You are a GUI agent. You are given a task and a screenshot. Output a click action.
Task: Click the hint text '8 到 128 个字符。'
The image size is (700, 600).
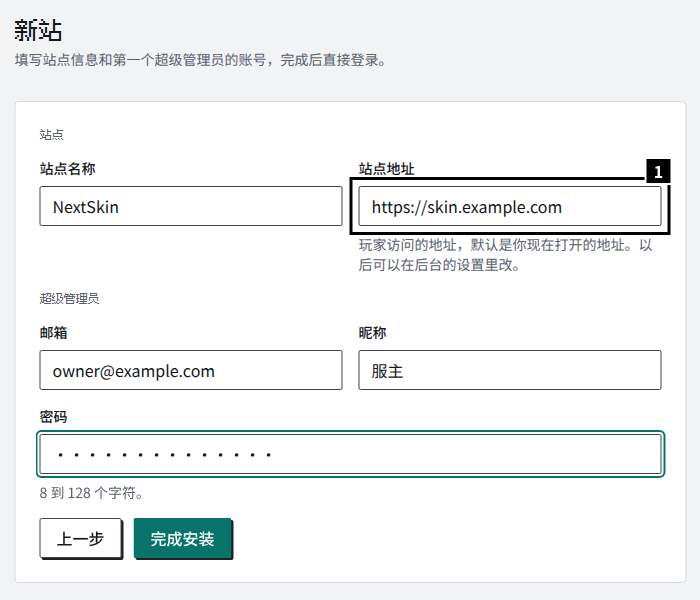[92, 493]
